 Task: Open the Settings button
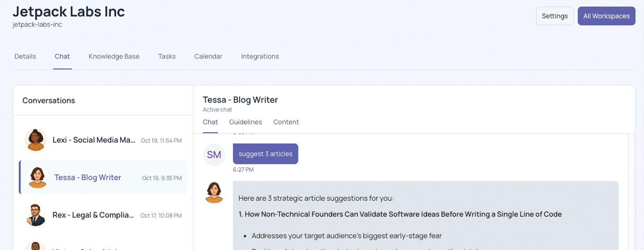click(555, 16)
